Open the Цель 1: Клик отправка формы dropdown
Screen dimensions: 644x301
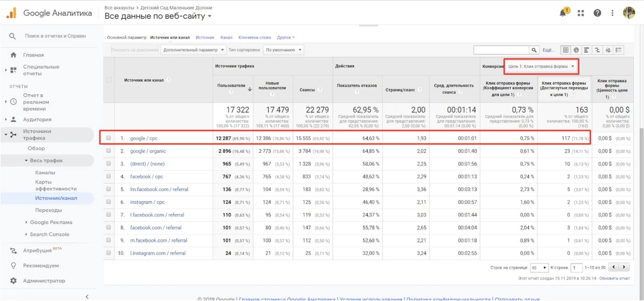pyautogui.click(x=541, y=66)
